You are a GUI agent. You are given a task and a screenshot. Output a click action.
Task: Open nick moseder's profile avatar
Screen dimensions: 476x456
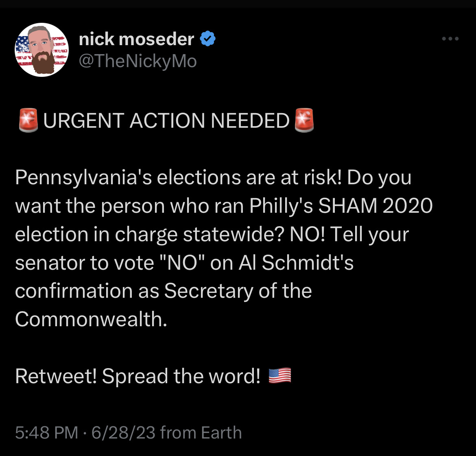(41, 50)
